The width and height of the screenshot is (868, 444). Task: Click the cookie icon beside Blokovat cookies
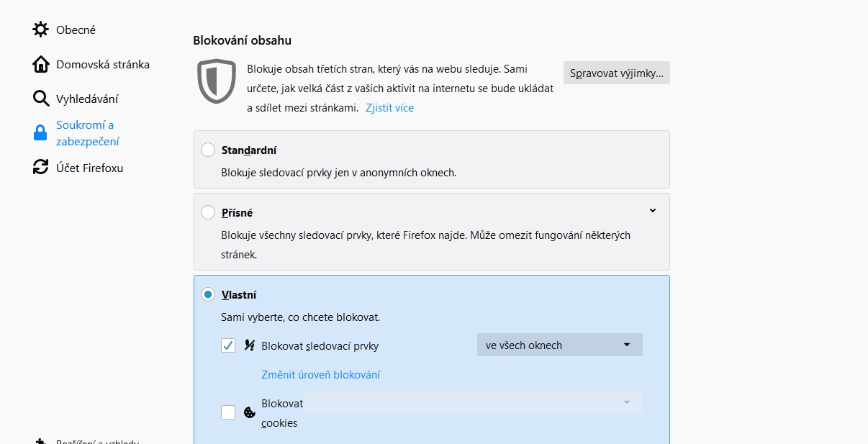250,412
